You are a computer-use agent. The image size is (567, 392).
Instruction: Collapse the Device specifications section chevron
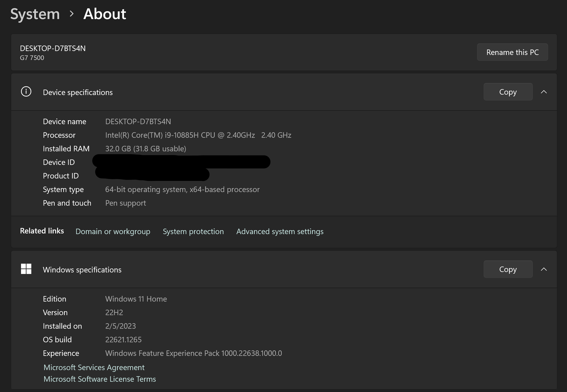544,92
